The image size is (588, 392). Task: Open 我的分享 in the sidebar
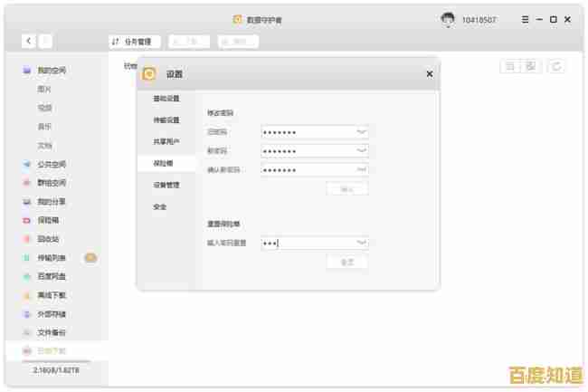52,202
